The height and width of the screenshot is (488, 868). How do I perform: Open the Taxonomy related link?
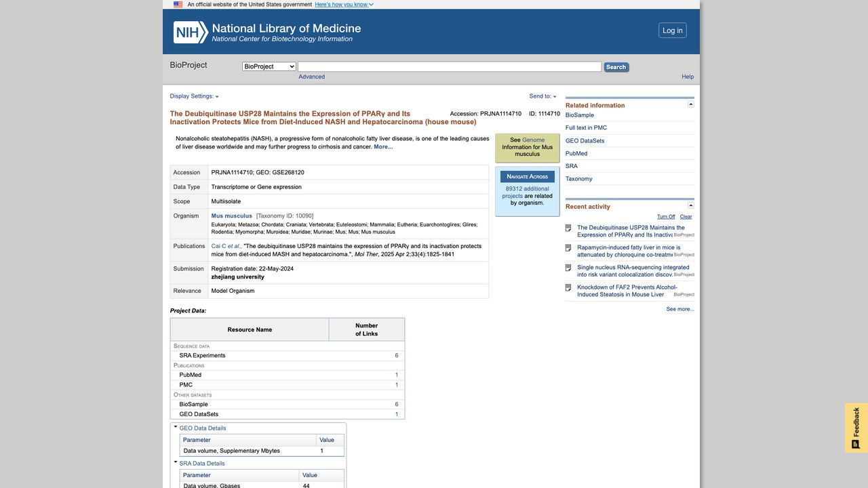(579, 179)
